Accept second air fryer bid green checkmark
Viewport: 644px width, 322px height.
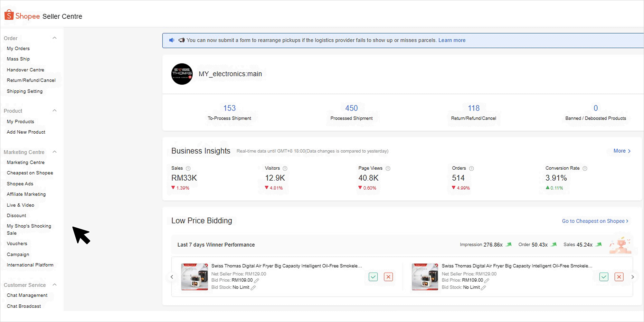[x=604, y=277]
